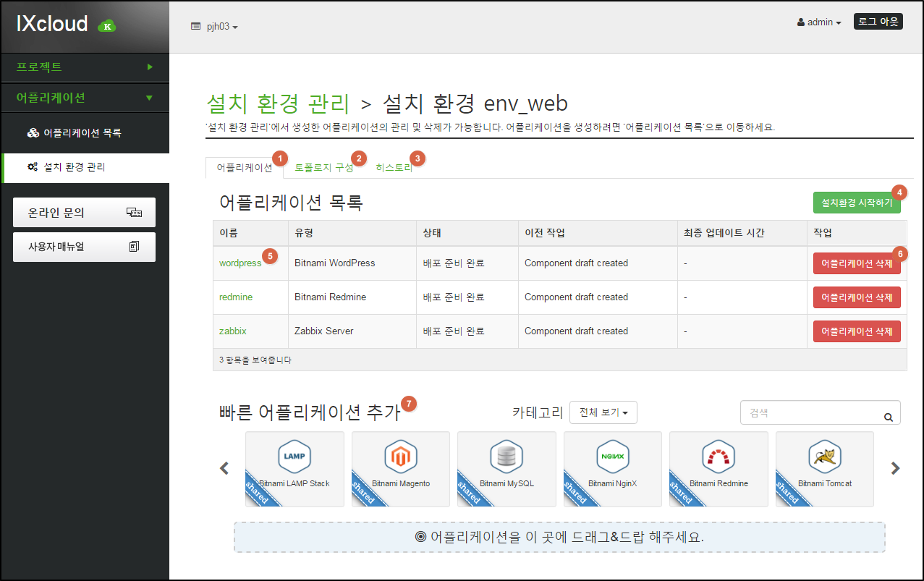Delete the zabbix application
Image resolution: width=924 pixels, height=581 pixels.
pos(857,331)
